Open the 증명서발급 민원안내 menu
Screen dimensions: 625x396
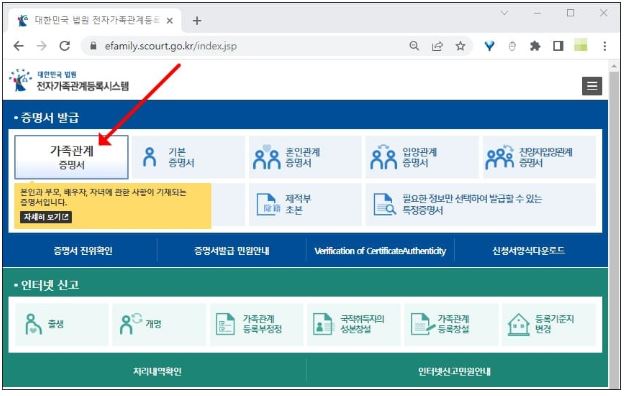(x=232, y=251)
